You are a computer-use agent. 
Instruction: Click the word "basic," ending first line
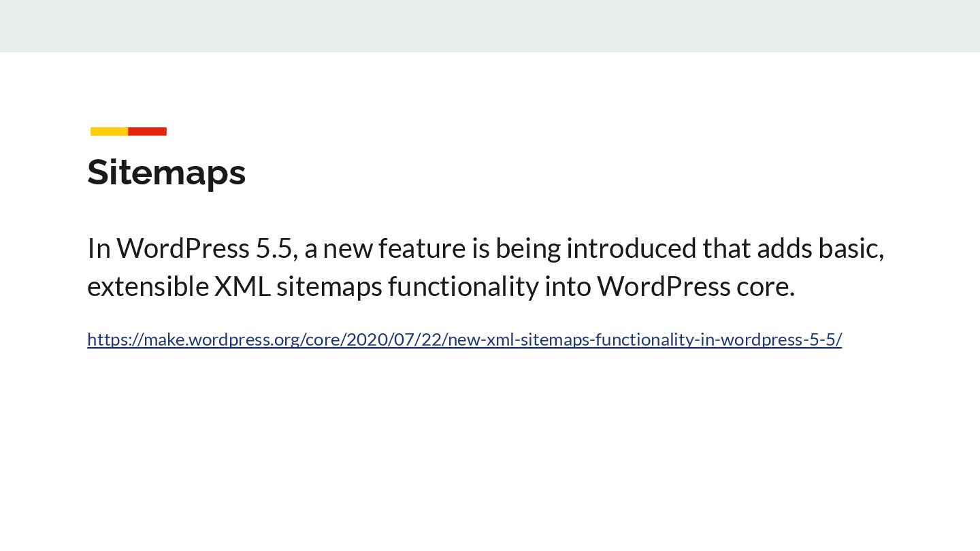[x=851, y=248]
